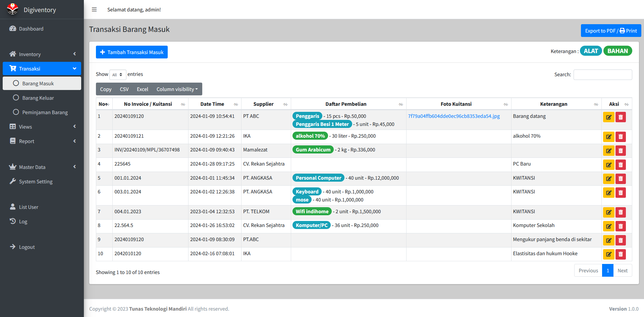The width and height of the screenshot is (644, 317).
Task: Delete the Mamalezat transaction using the red trash icon
Action: tap(621, 151)
